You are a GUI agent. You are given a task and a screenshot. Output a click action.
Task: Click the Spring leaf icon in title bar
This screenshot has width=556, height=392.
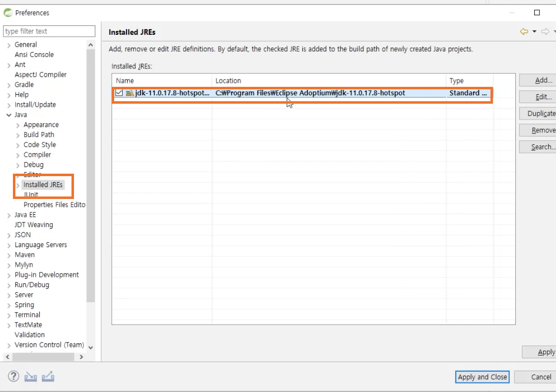[8, 13]
